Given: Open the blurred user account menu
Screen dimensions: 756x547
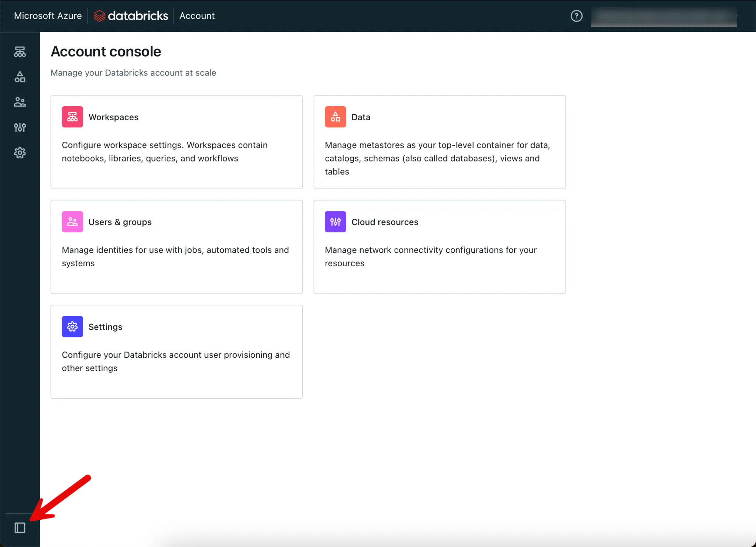Looking at the screenshot, I should point(663,17).
